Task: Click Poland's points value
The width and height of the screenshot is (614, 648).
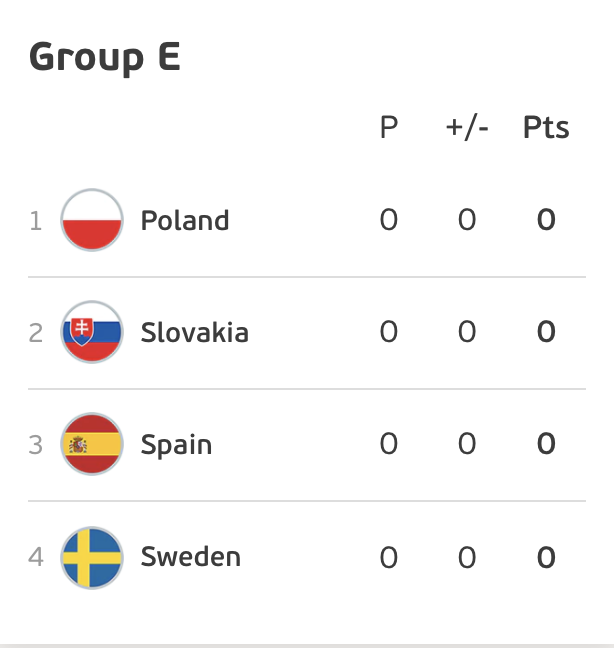Action: click(546, 219)
